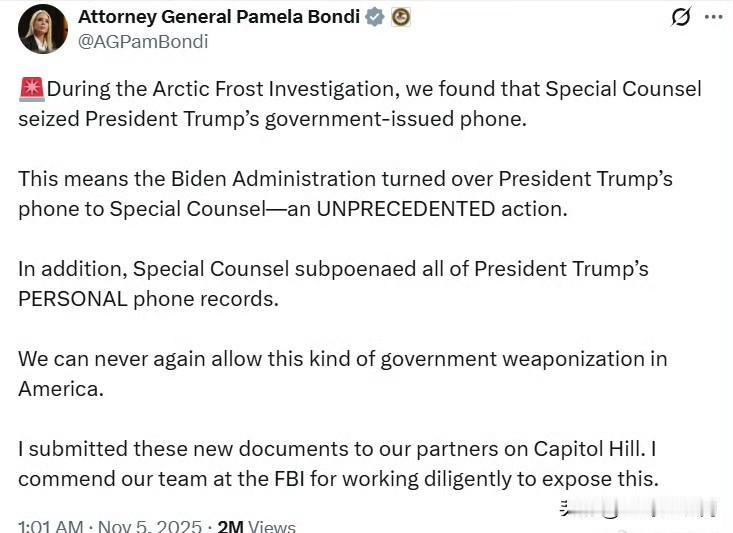Click the blurred watermark at bottom right
This screenshot has height=533, width=733.
(x=640, y=509)
